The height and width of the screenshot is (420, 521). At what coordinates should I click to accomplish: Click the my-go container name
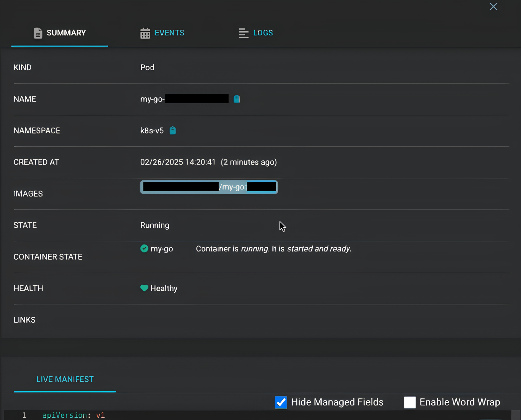coord(162,249)
